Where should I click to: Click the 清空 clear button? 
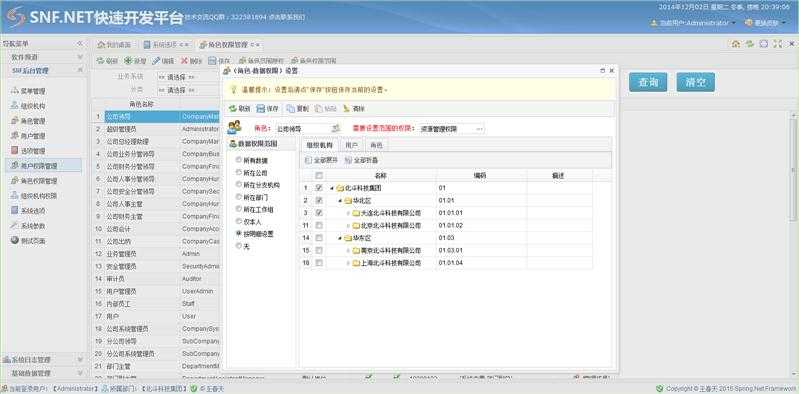[x=696, y=82]
